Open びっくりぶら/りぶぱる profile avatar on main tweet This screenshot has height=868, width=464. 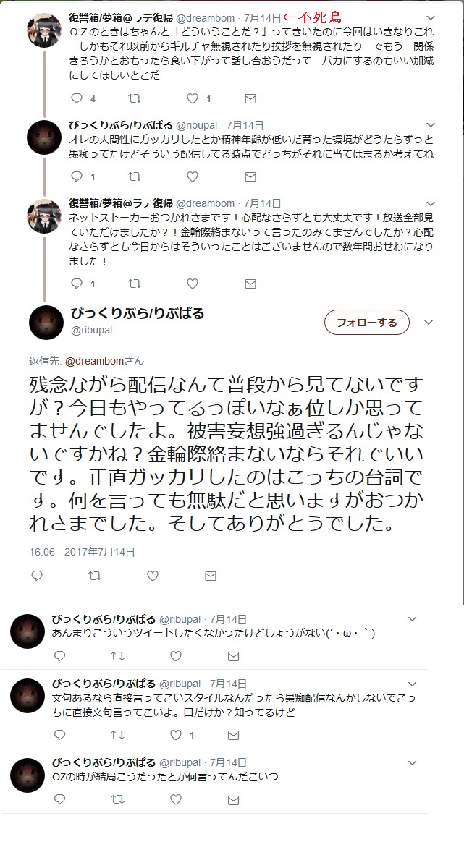pos(46,322)
